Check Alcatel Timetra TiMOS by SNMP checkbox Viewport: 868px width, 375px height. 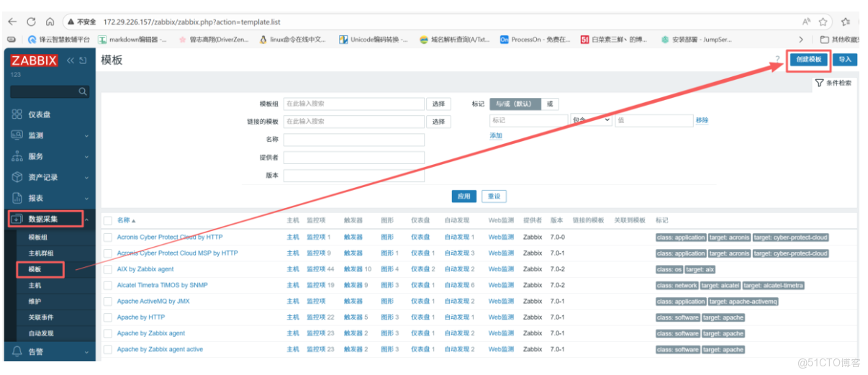pyautogui.click(x=108, y=285)
